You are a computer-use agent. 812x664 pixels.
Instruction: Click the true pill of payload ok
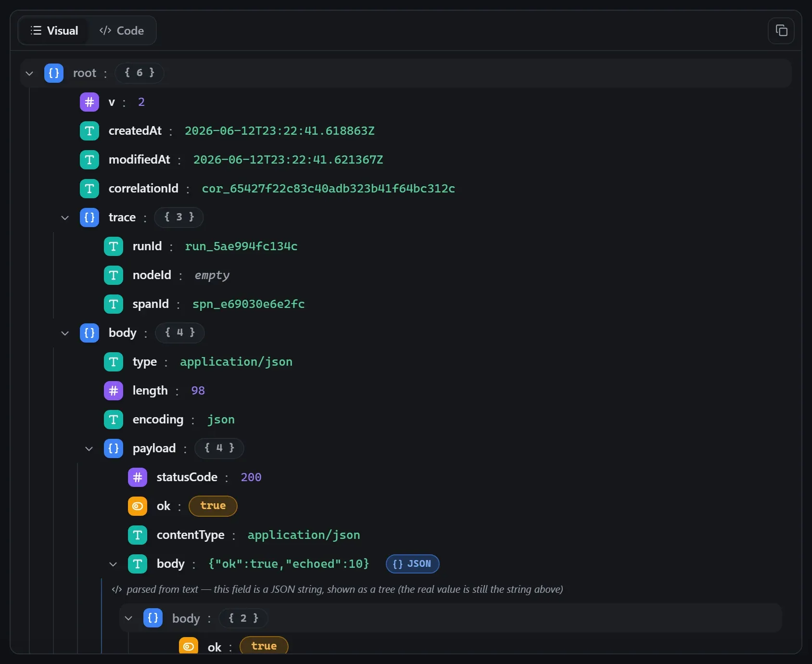tap(213, 506)
